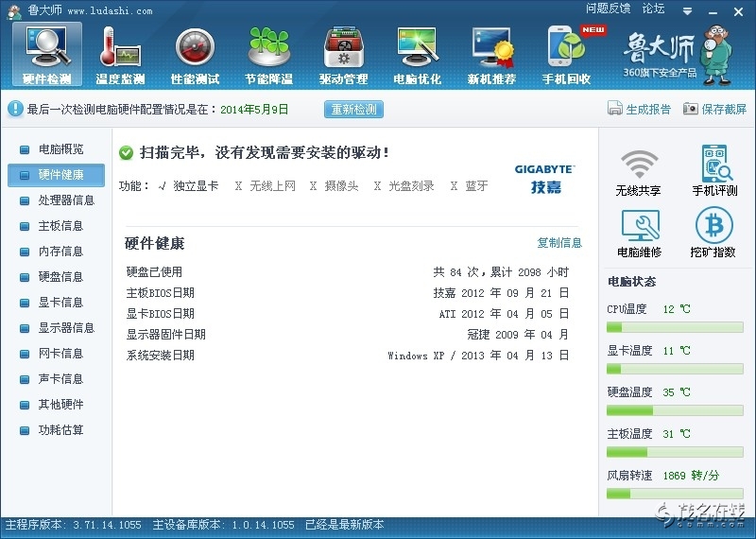
Task: Click the 摄像头 feature label
Action: click(341, 185)
